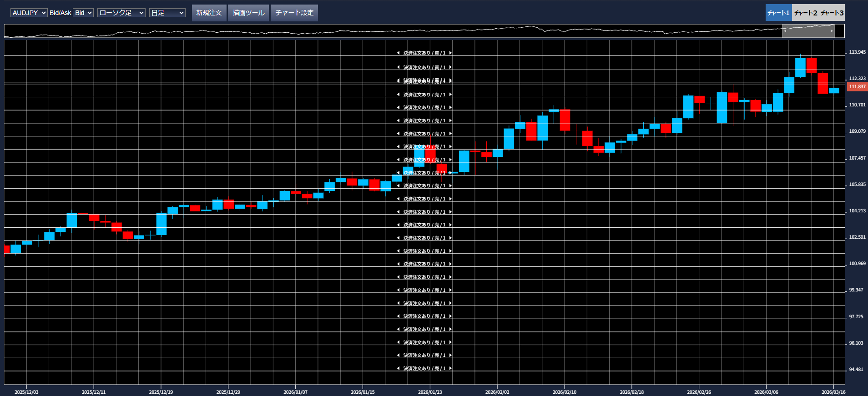Click left arrow of topmost buy order label
The height and width of the screenshot is (396, 868).
(398, 53)
